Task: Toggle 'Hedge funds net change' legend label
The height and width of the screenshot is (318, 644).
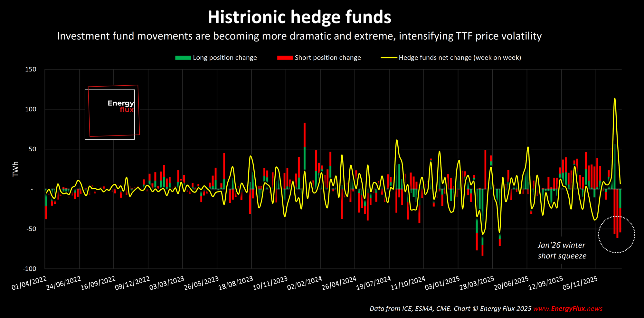Action: pos(460,58)
